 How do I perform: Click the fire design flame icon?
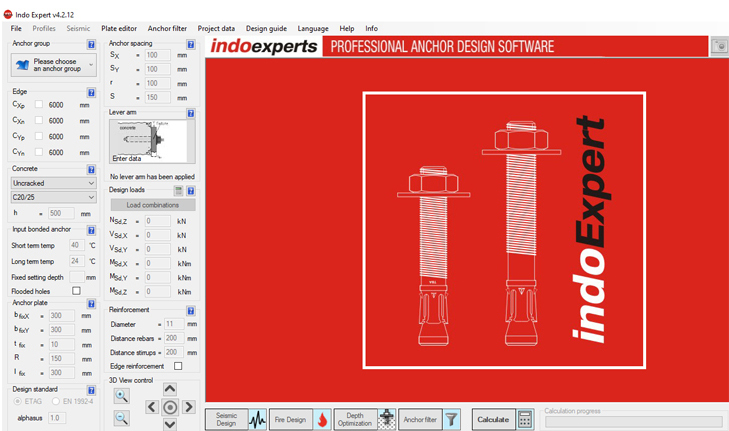coord(322,420)
